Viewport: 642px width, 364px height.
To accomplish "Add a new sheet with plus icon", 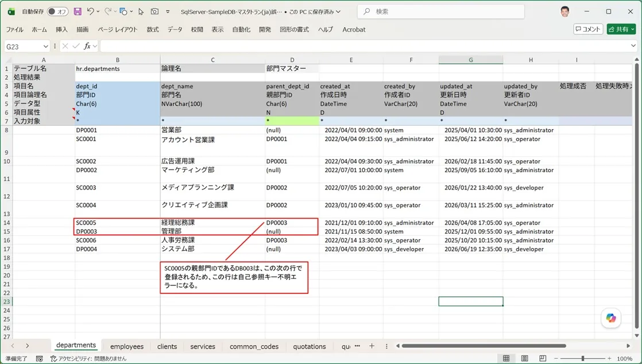I will click(x=372, y=346).
